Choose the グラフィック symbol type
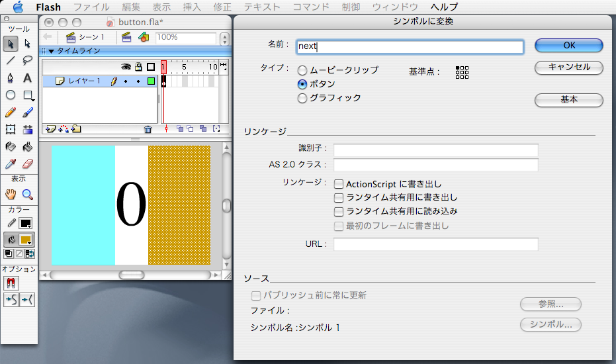 pos(302,98)
